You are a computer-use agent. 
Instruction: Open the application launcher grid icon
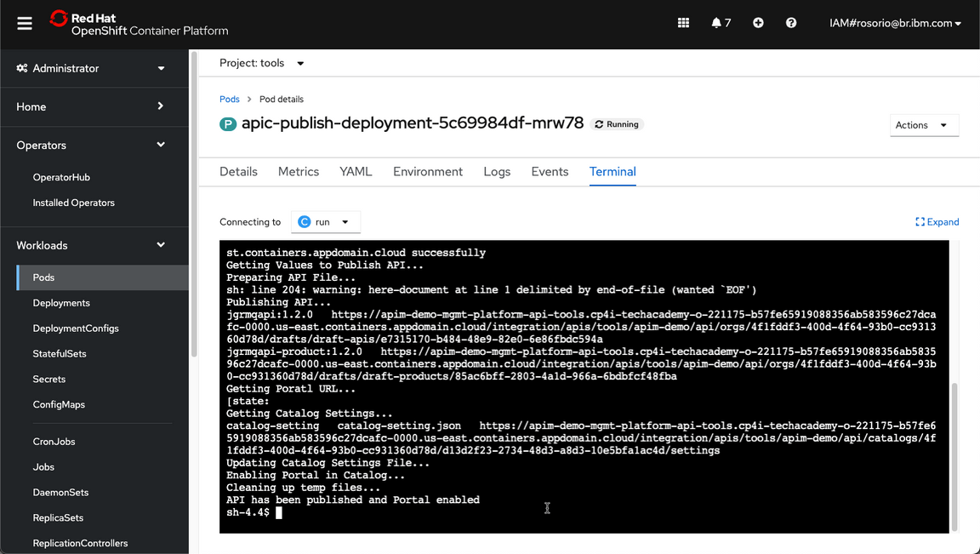pyautogui.click(x=683, y=23)
